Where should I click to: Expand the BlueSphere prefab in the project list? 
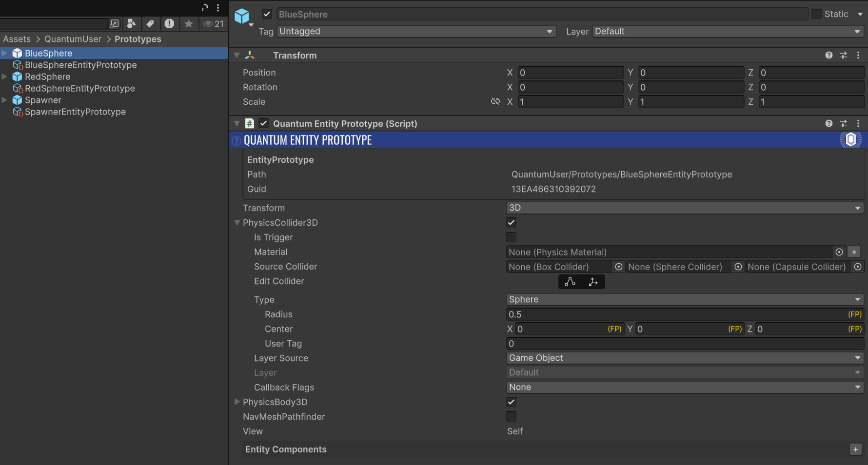coord(4,53)
